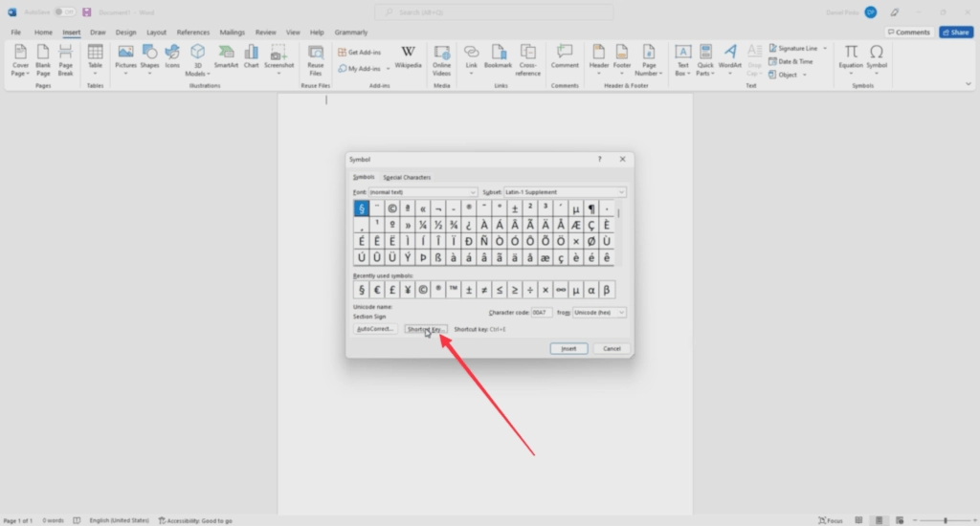The height and width of the screenshot is (526, 980).
Task: Open the Grammarly tab
Action: click(350, 32)
